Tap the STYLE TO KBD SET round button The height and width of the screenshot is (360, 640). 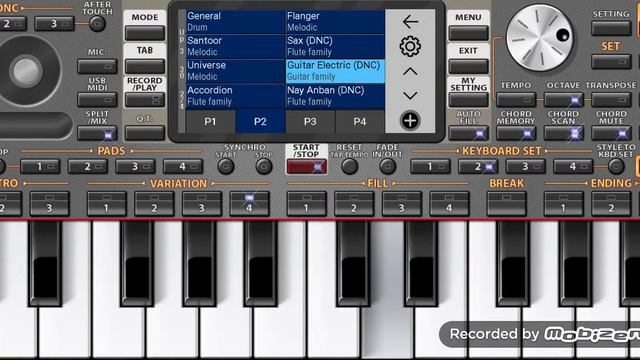pyautogui.click(x=616, y=167)
